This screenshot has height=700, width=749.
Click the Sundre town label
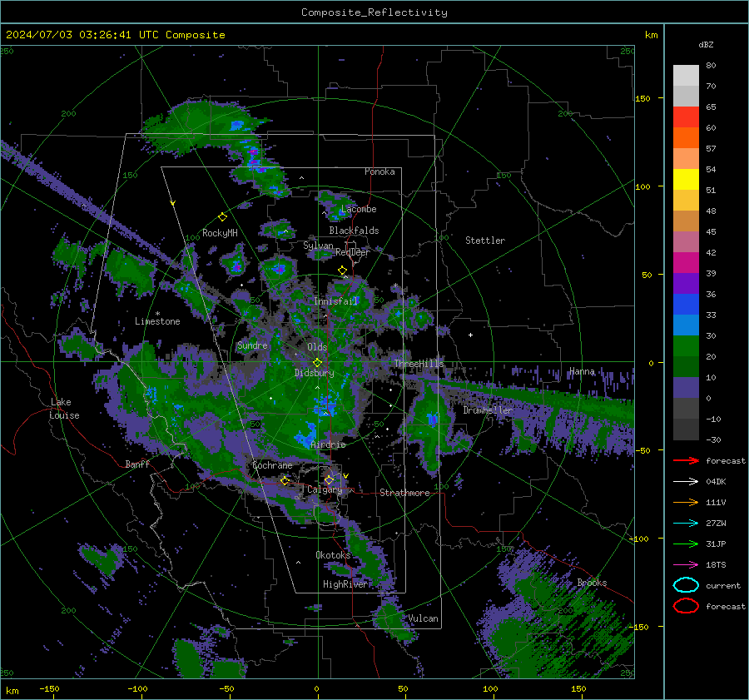252,345
